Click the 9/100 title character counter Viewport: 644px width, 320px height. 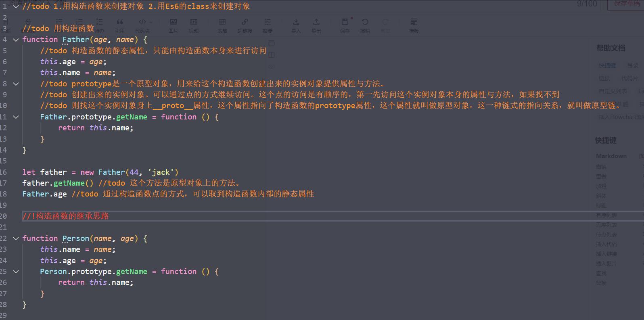coord(587,4)
